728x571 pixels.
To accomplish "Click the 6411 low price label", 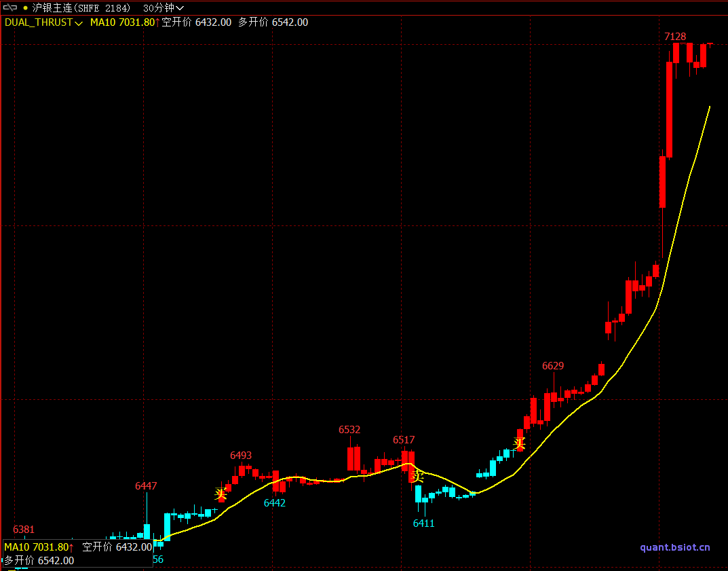I will pyautogui.click(x=424, y=523).
